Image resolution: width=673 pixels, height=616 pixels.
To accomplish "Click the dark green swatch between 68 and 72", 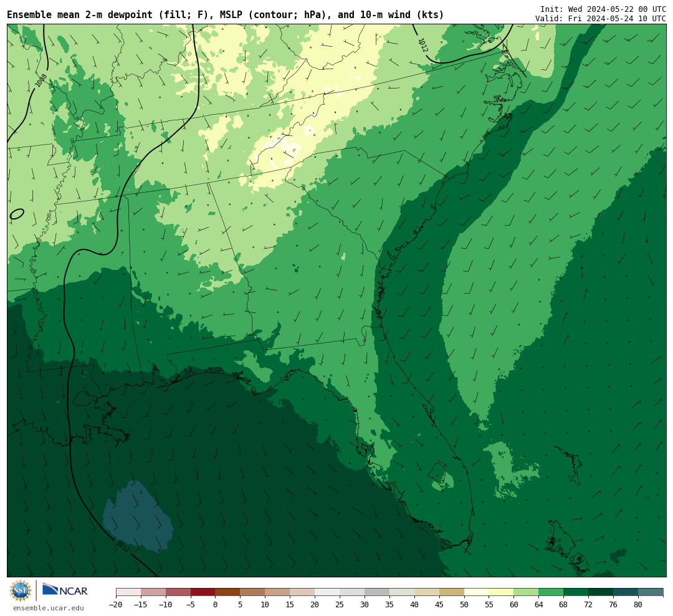I will tap(576, 592).
